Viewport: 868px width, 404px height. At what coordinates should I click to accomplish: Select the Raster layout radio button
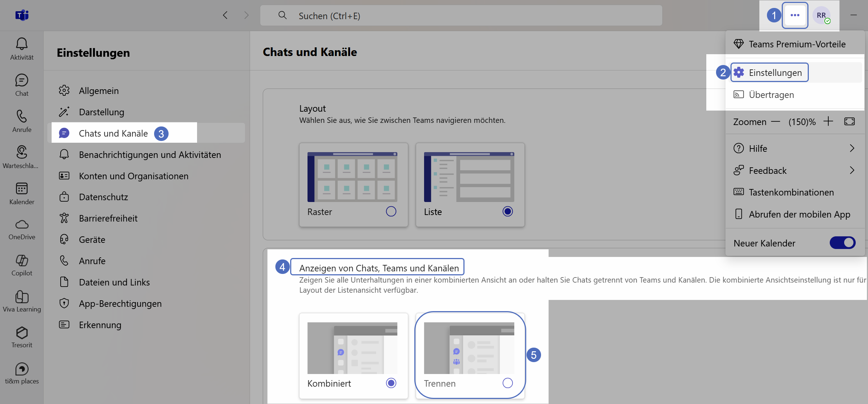[391, 211]
